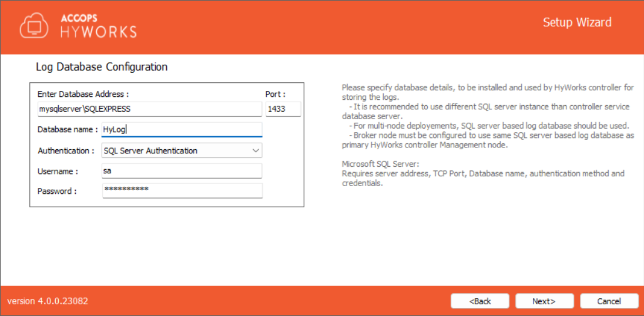This screenshot has height=316, width=644.
Task: Click the 'Enter Database Address :' label
Action: (x=83, y=94)
